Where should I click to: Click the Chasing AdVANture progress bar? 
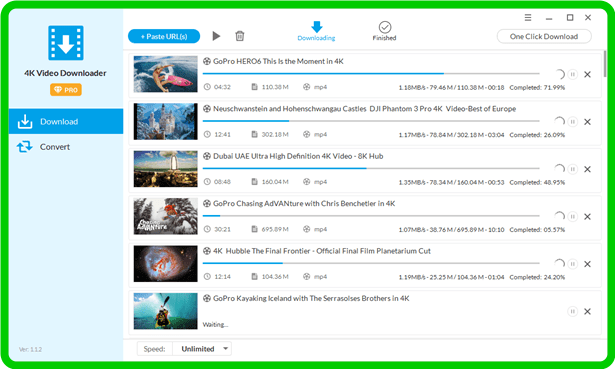[x=371, y=216]
